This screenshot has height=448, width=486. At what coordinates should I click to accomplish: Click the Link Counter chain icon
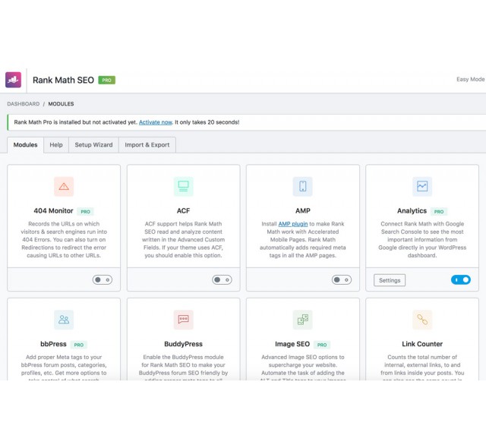point(422,320)
